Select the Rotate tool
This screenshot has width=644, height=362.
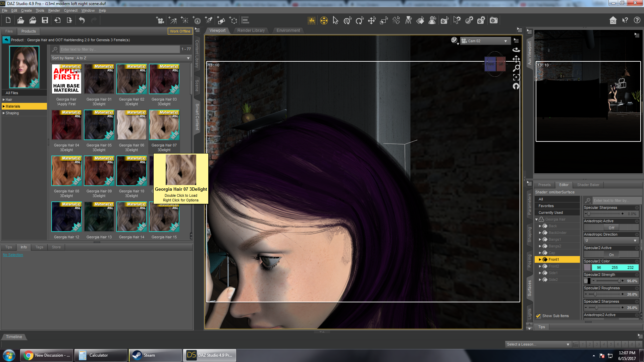click(359, 20)
